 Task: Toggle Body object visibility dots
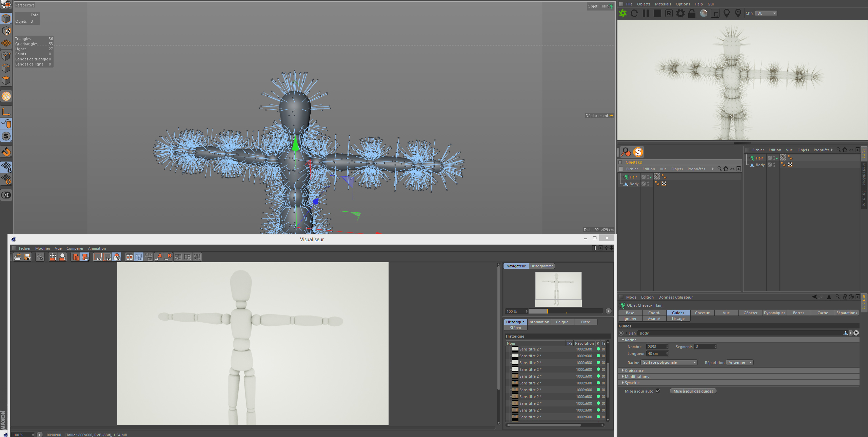pos(648,184)
